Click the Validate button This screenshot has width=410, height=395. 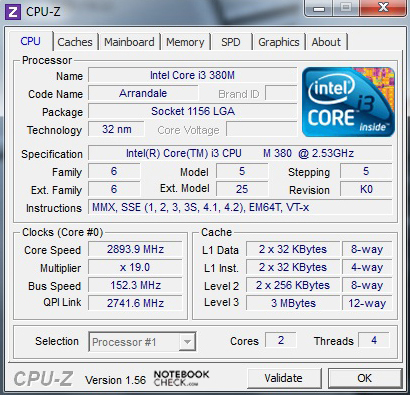[x=284, y=378]
